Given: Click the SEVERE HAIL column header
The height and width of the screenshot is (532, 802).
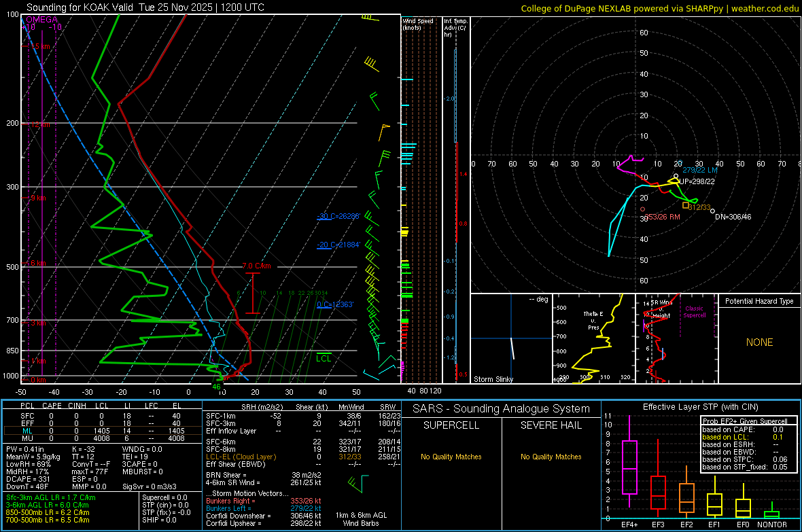Looking at the screenshot, I should [551, 425].
